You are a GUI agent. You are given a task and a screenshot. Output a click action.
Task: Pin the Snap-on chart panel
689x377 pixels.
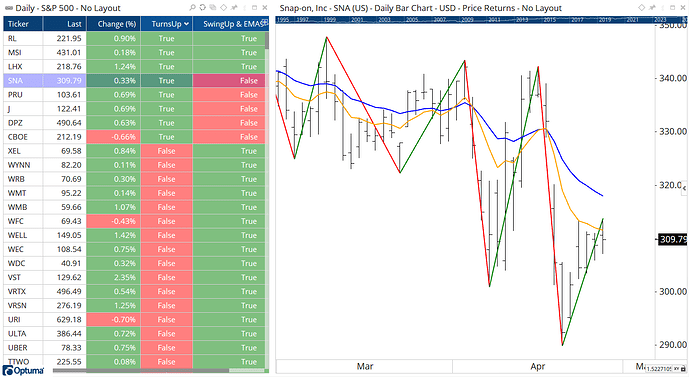tap(653, 8)
